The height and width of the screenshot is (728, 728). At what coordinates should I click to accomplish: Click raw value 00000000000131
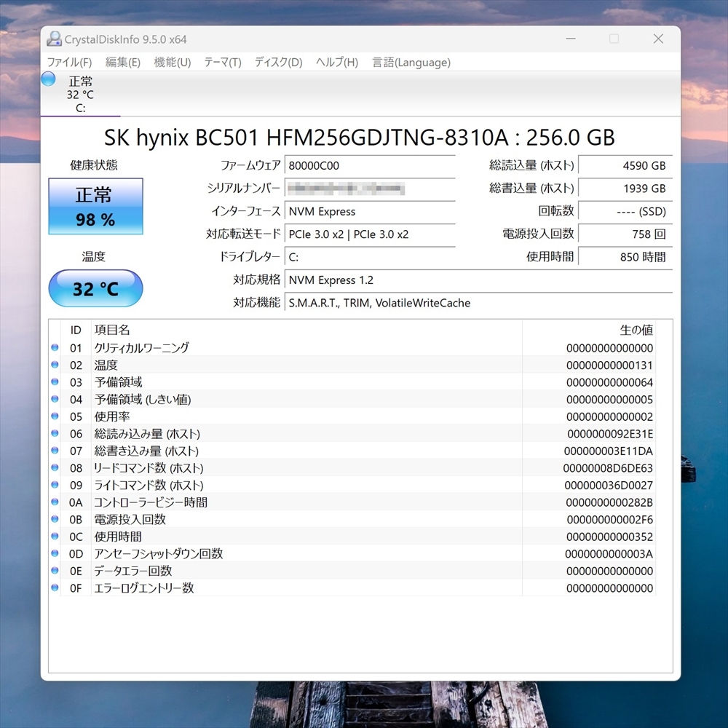coord(609,365)
